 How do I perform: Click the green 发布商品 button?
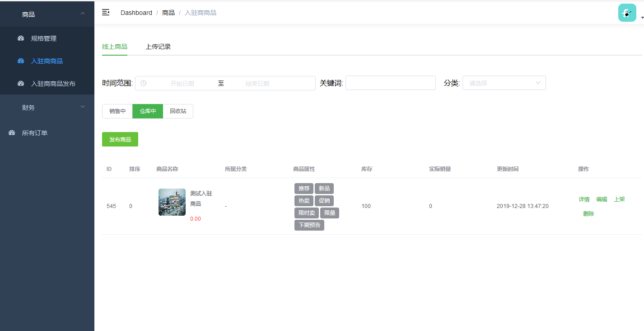120,139
